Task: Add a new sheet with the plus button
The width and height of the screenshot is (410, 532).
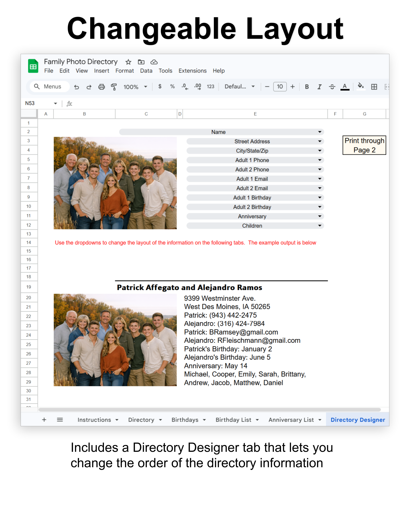Action: [44, 420]
